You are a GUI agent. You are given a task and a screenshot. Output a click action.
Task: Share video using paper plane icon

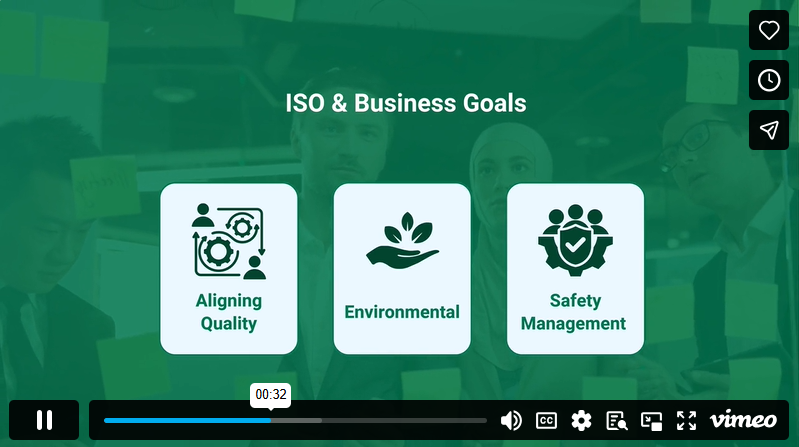768,130
